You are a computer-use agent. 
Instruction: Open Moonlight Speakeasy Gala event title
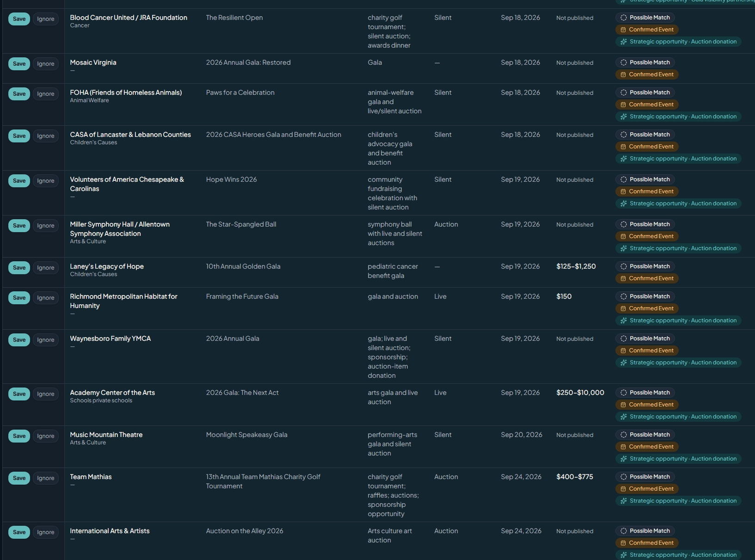click(247, 435)
